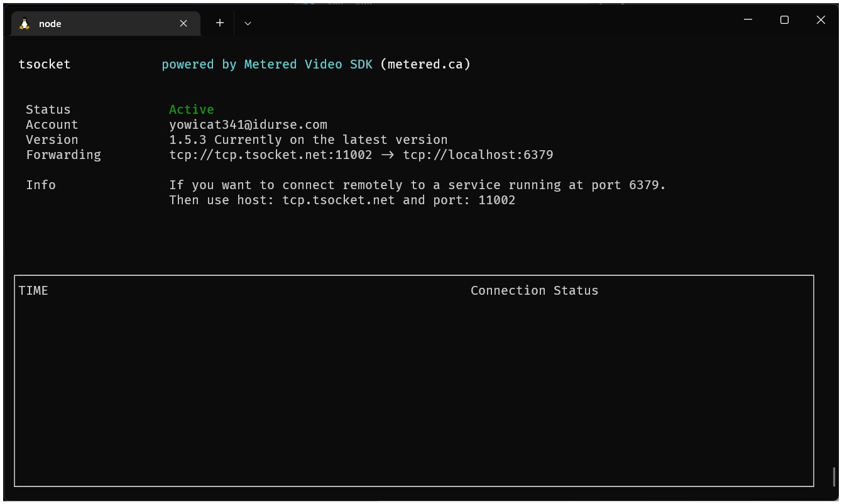Close the node tab
Viewport: 842px width, 504px height.
click(x=183, y=23)
